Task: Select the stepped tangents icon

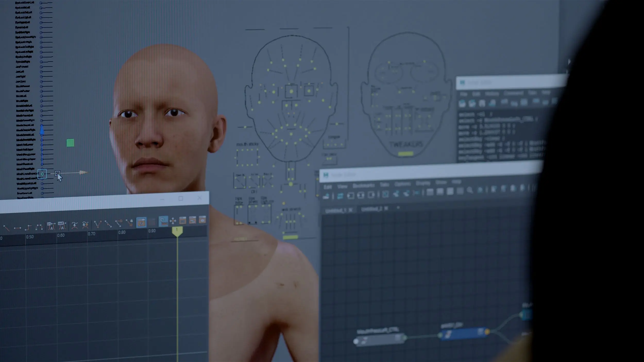Action: (28, 227)
